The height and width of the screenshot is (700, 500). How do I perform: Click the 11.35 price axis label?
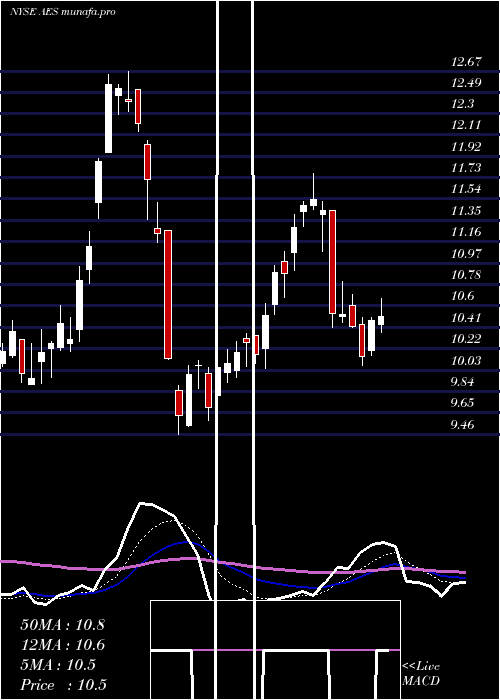466,210
